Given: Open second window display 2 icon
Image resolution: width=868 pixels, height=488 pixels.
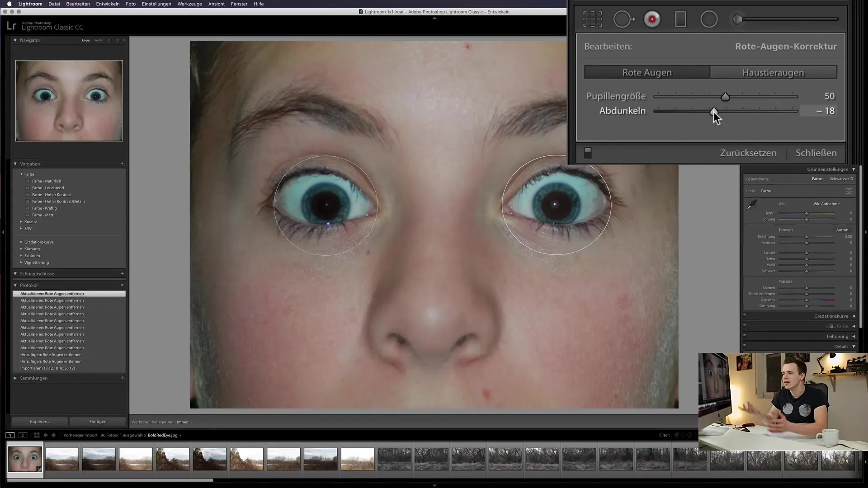Looking at the screenshot, I should pos(23,435).
